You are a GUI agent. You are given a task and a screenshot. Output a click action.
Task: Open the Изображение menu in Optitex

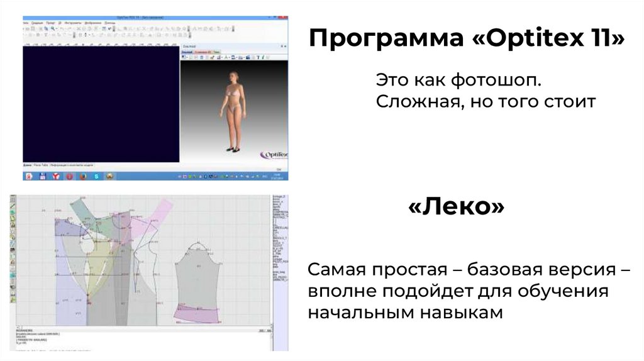[x=93, y=23]
